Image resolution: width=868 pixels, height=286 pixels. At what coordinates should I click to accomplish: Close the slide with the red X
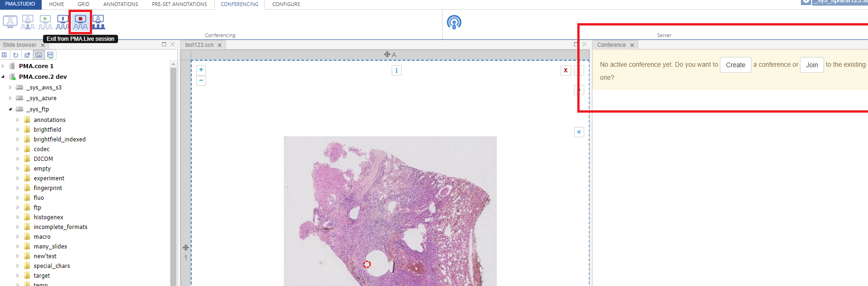click(565, 70)
